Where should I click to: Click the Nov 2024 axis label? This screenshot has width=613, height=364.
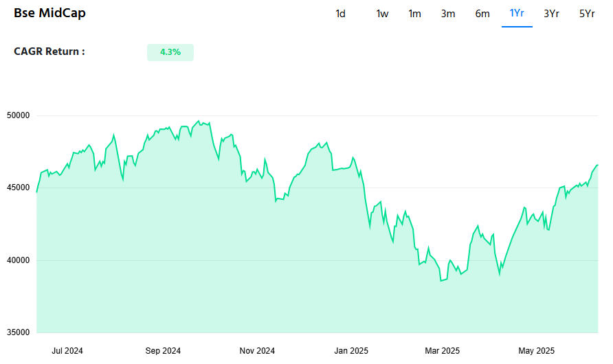point(257,351)
